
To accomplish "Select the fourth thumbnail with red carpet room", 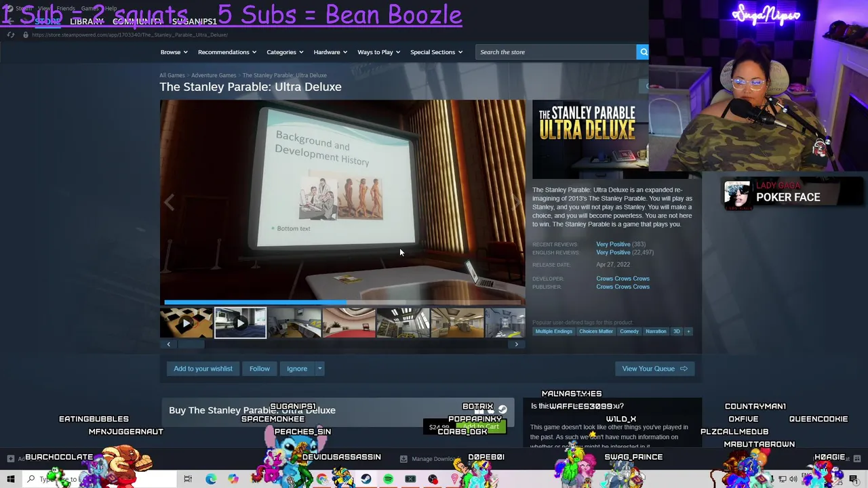I will point(349,323).
